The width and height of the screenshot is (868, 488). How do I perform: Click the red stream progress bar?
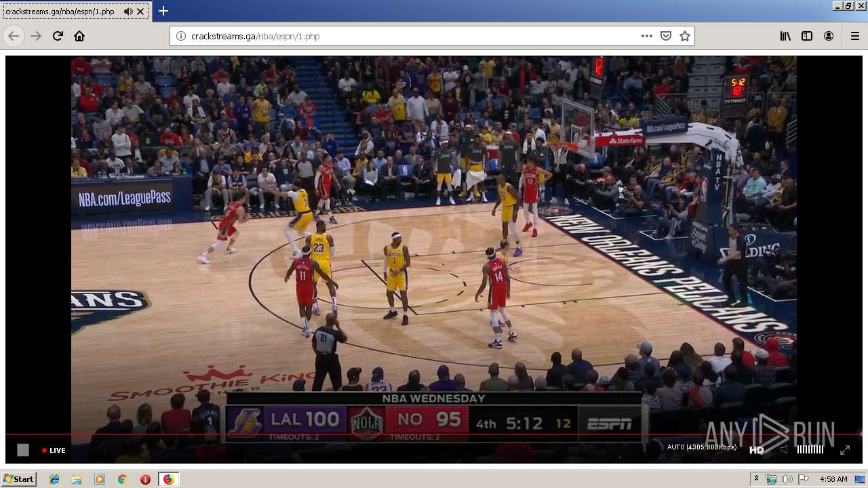pos(434,434)
